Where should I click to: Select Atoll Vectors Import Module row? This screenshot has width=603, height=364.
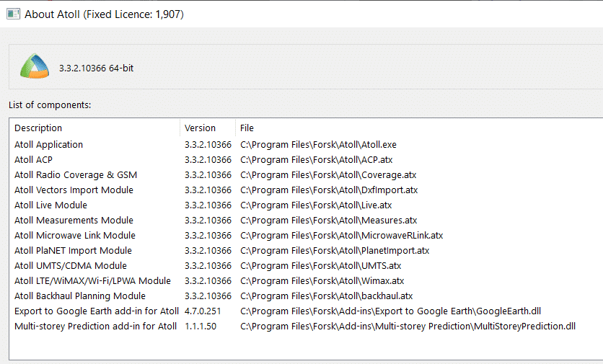(x=74, y=190)
